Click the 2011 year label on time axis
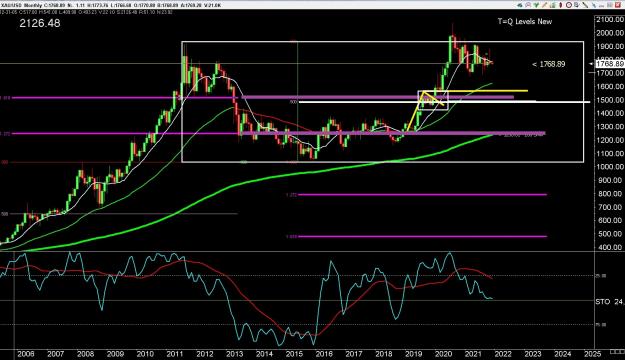The image size is (625, 360). click(175, 354)
